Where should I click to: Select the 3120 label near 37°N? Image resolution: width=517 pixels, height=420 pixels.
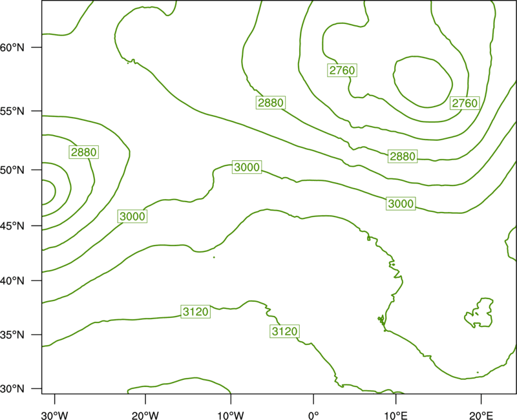[196, 311]
